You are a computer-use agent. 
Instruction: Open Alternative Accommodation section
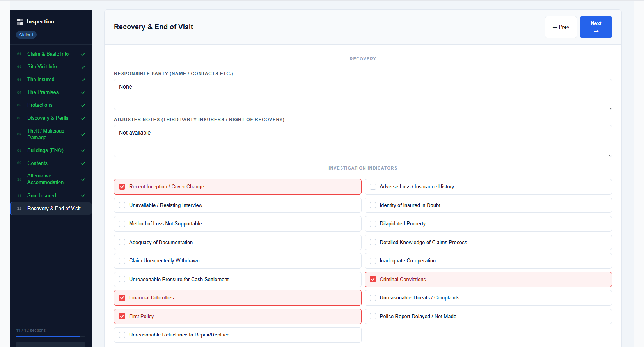(x=51, y=179)
